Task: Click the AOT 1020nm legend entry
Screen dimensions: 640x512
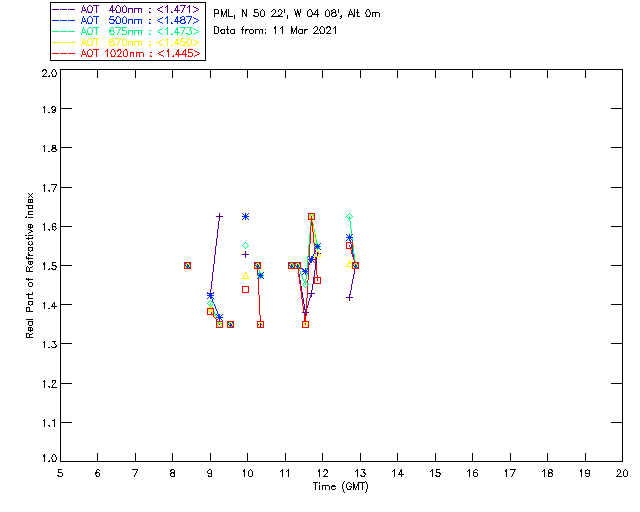Action: click(127, 53)
